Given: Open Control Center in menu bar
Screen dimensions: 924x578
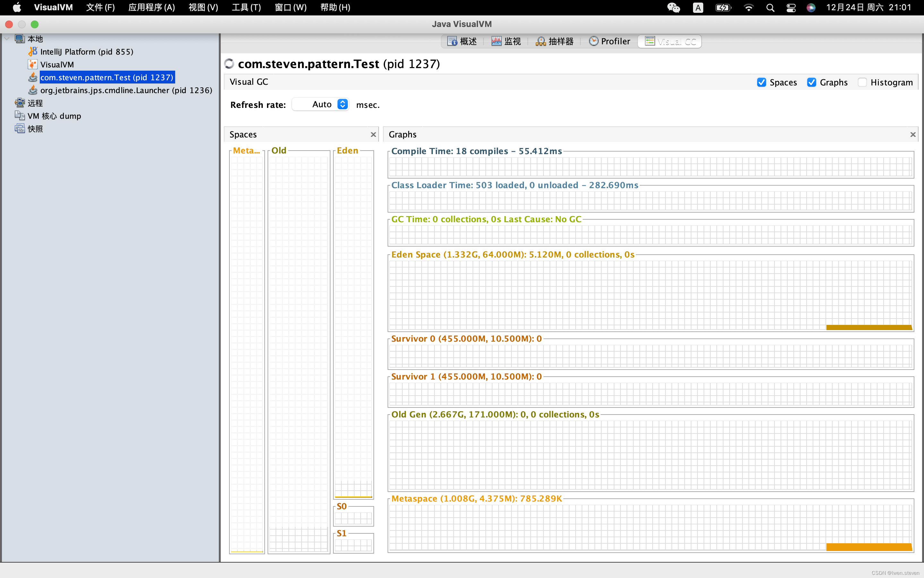Looking at the screenshot, I should coord(791,8).
